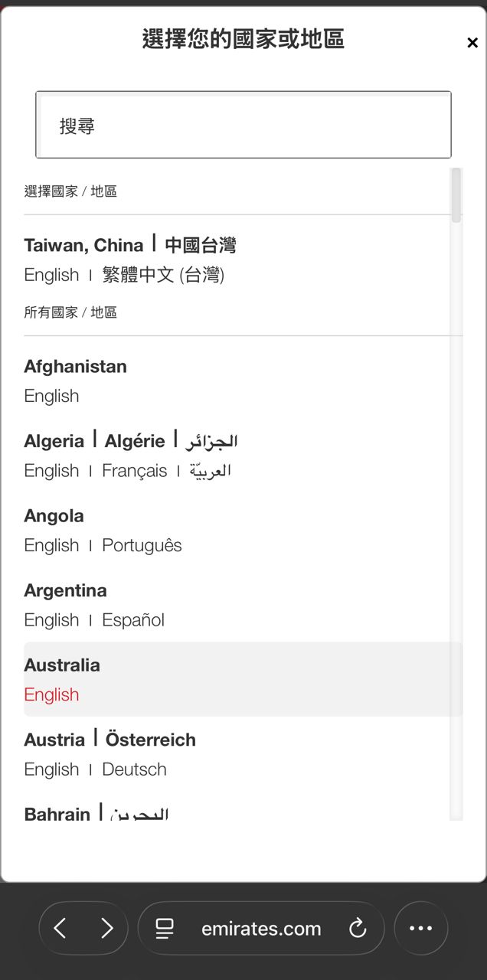Select English under Afghanistan
The width and height of the screenshot is (487, 980).
pyautogui.click(x=51, y=396)
